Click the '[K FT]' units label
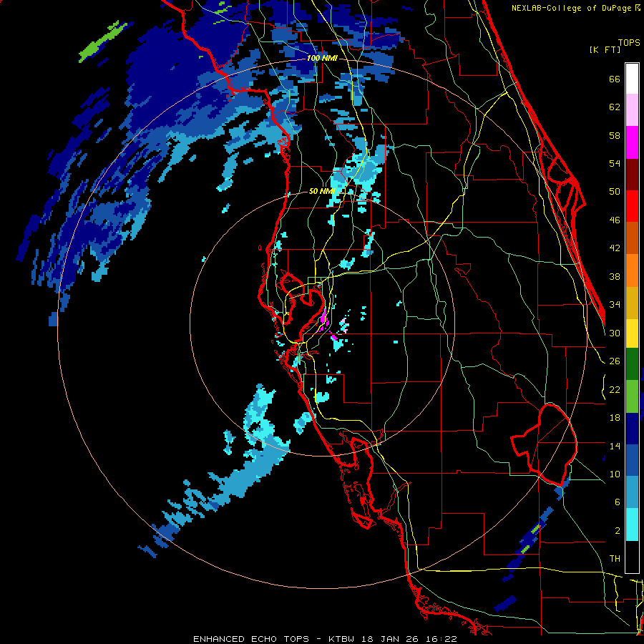This screenshot has height=644, width=644. [605, 49]
